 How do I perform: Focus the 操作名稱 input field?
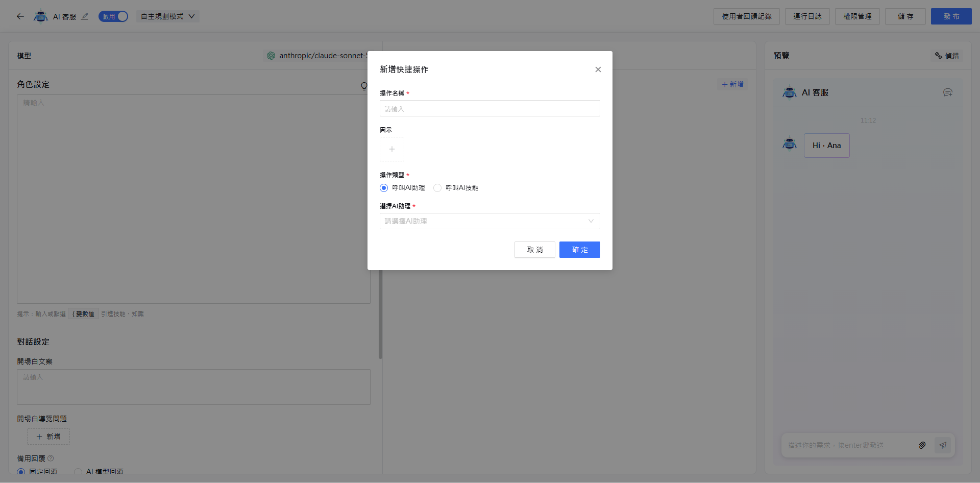coord(490,108)
